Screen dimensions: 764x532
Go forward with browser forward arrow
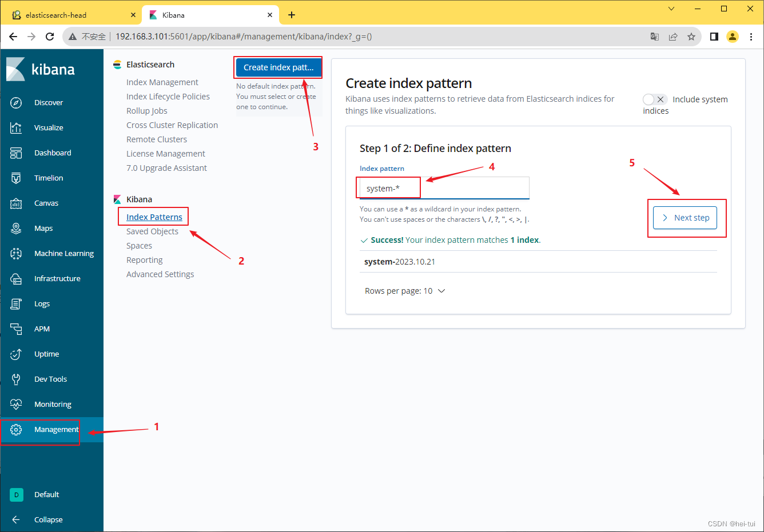(x=31, y=37)
